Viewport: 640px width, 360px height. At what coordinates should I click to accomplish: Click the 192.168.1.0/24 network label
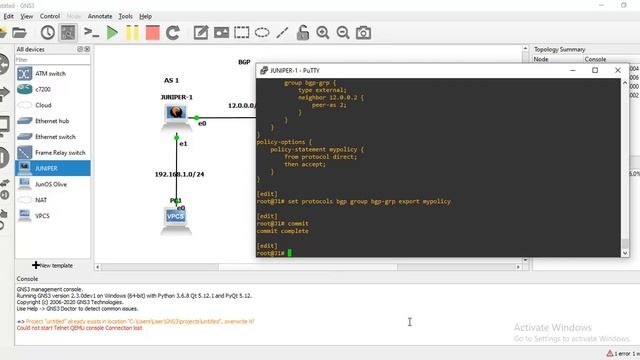click(179, 174)
